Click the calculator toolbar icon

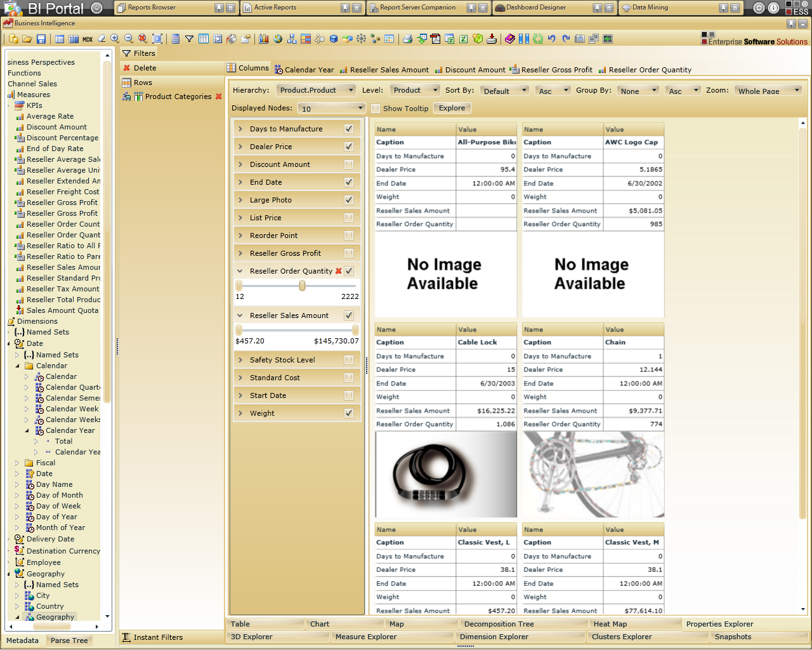coord(176,39)
